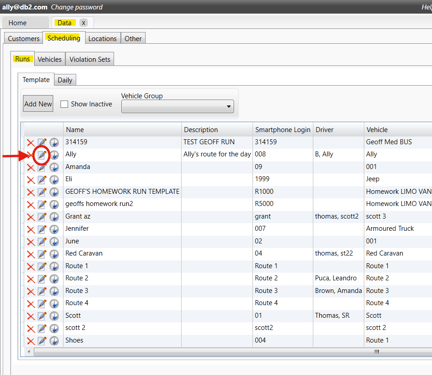The image size is (432, 375).
Task: Click the Change password link
Action: [x=77, y=7]
